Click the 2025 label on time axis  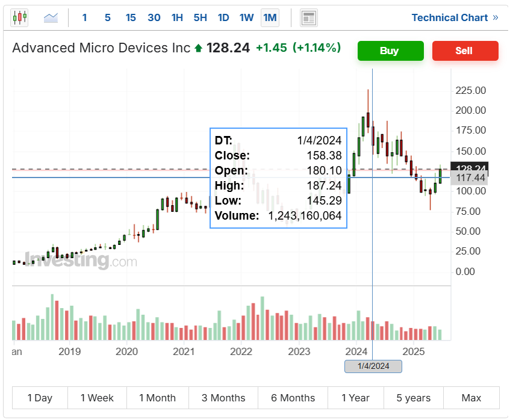(414, 351)
